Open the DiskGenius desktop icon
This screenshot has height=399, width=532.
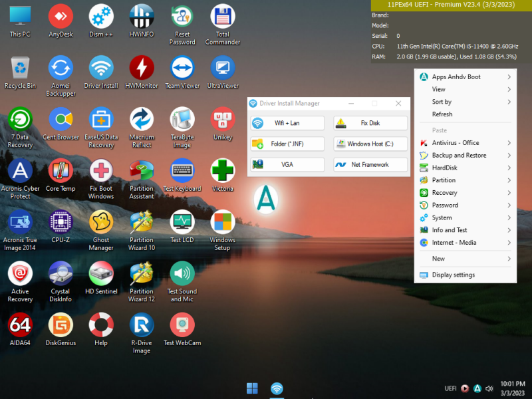61,329
